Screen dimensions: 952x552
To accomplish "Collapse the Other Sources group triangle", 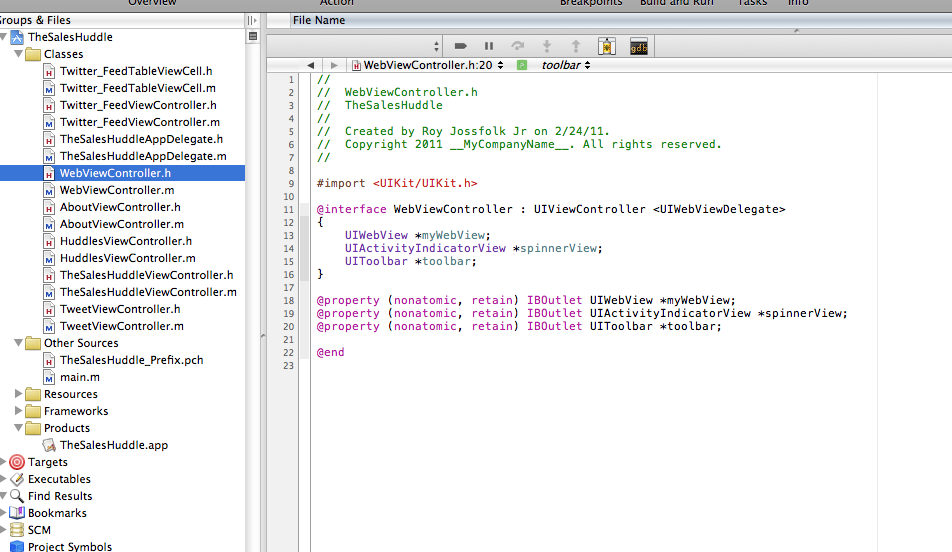I will tap(18, 343).
